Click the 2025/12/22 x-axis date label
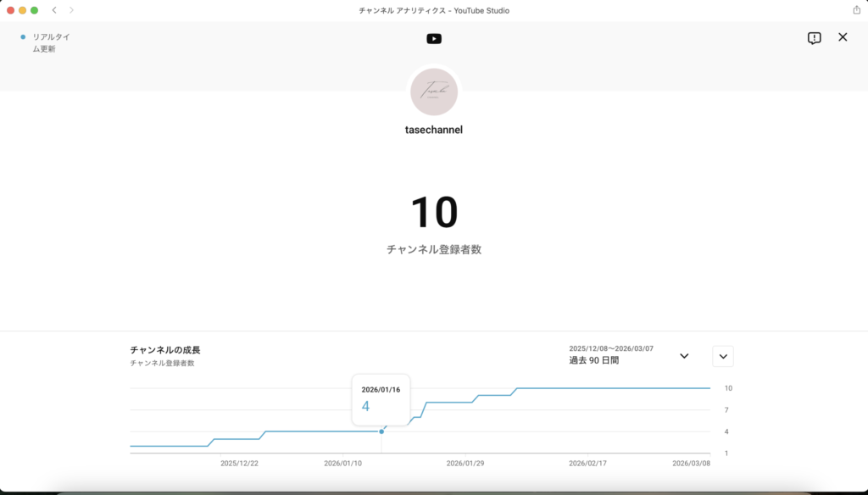The image size is (868, 495). [x=239, y=464]
